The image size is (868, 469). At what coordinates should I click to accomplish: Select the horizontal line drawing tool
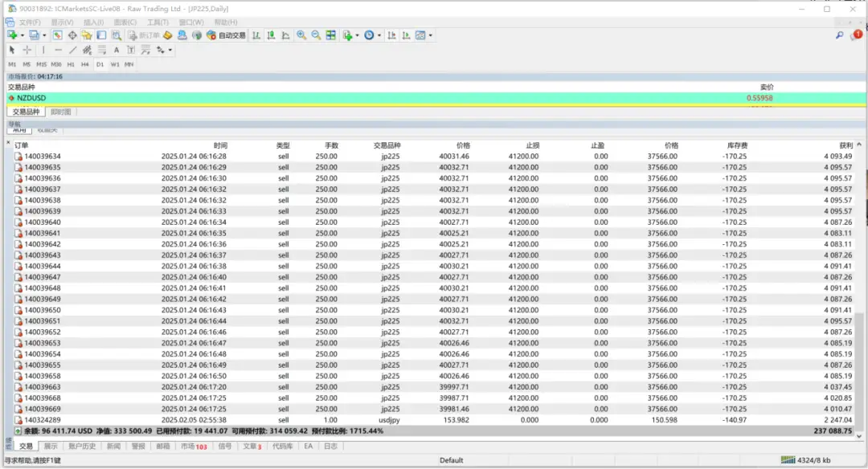pos(58,50)
